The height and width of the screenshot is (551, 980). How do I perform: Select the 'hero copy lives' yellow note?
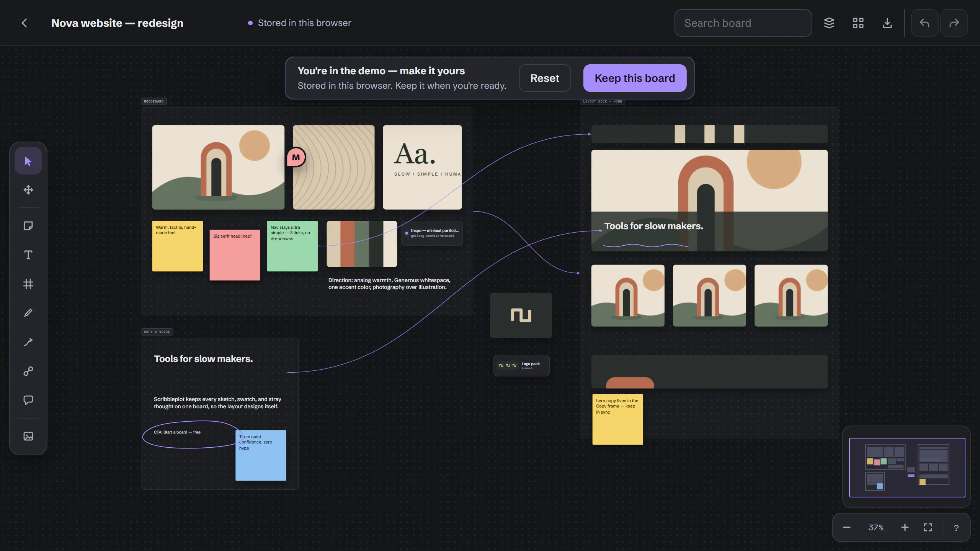coord(618,419)
